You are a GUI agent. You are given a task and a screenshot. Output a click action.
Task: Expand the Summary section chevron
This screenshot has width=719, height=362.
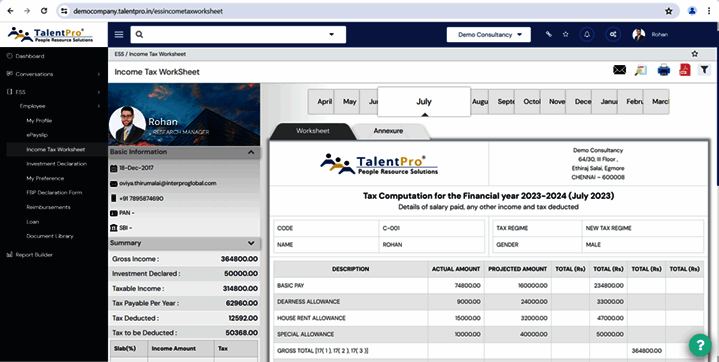point(251,243)
